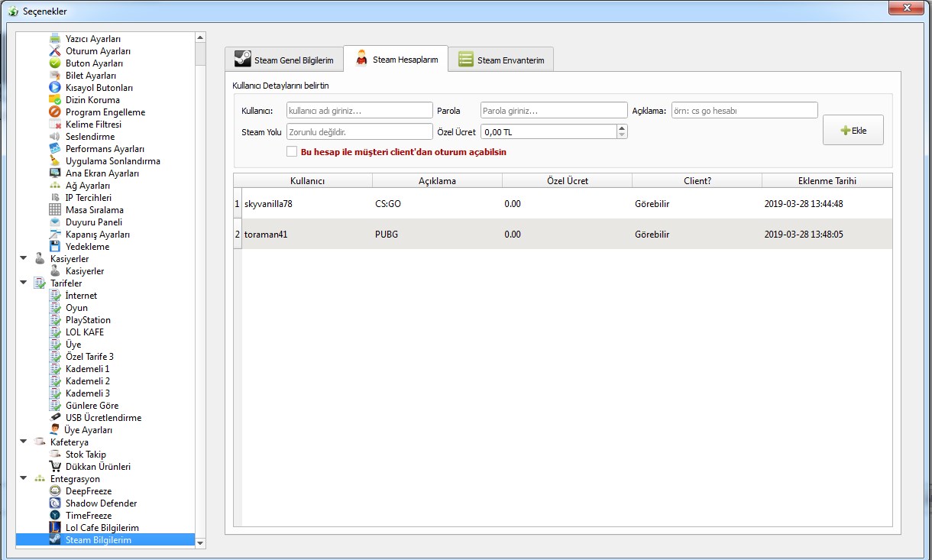Open the LOL KAFE tariff item

(85, 332)
